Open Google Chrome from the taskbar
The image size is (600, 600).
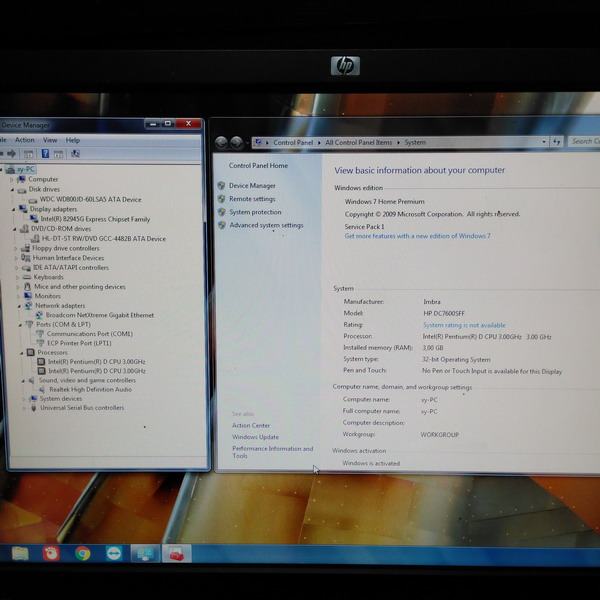coord(83,554)
